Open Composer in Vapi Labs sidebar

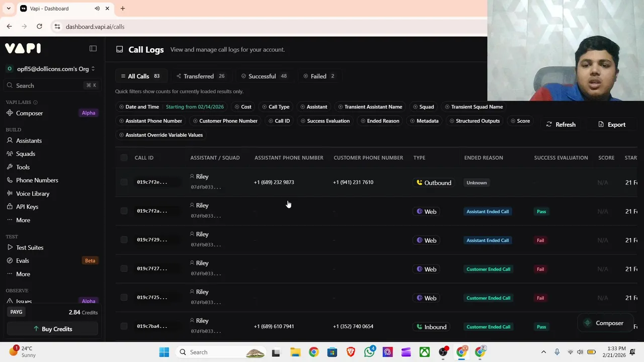[29, 113]
